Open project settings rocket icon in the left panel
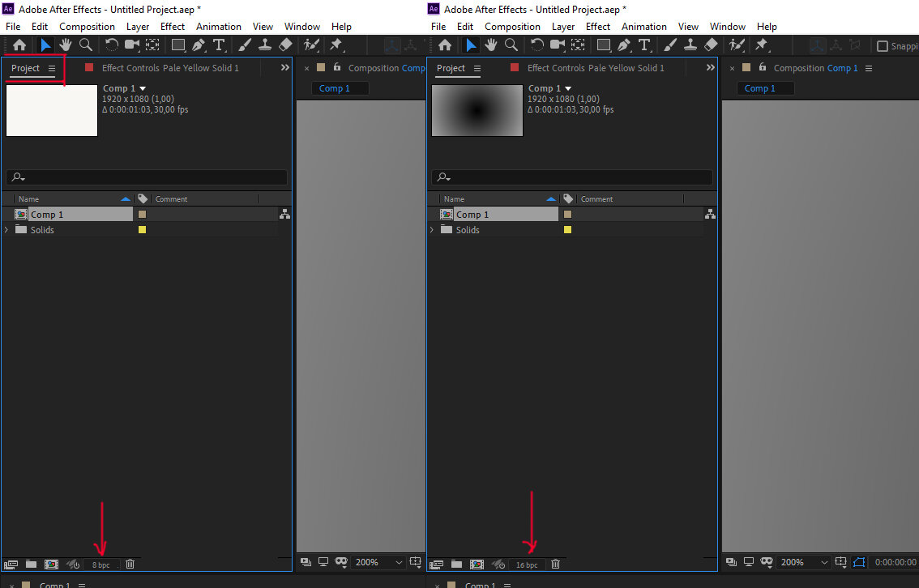The height and width of the screenshot is (588, 919). [73, 565]
